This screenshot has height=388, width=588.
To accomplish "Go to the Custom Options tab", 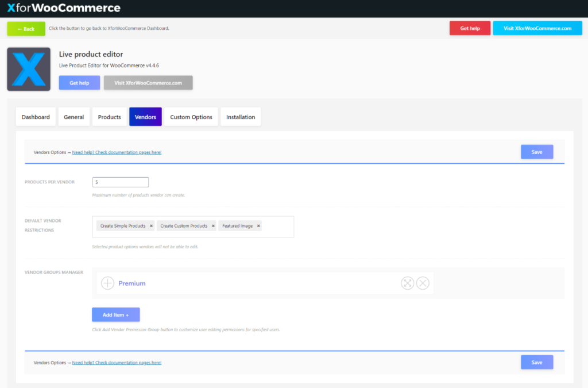I will coord(191,117).
